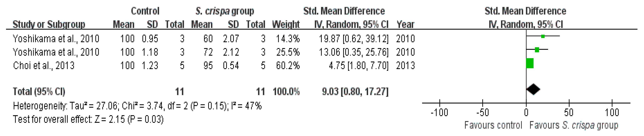Click the Year column header
The width and height of the screenshot is (644, 136).
(405, 24)
